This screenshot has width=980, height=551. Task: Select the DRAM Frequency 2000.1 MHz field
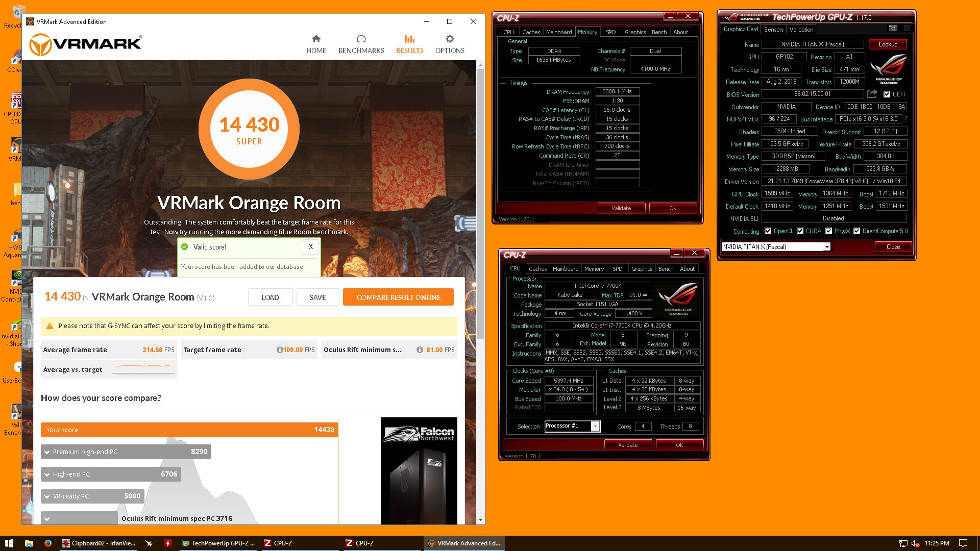pos(617,92)
